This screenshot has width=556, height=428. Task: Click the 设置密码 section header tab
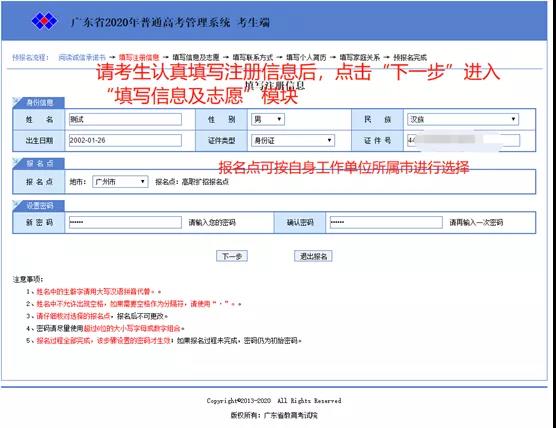pyautogui.click(x=39, y=206)
